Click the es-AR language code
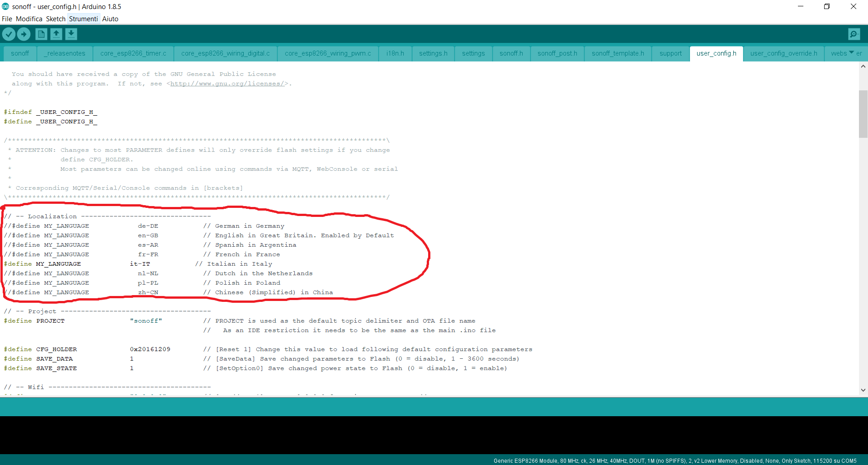This screenshot has width=868, height=465. click(148, 245)
